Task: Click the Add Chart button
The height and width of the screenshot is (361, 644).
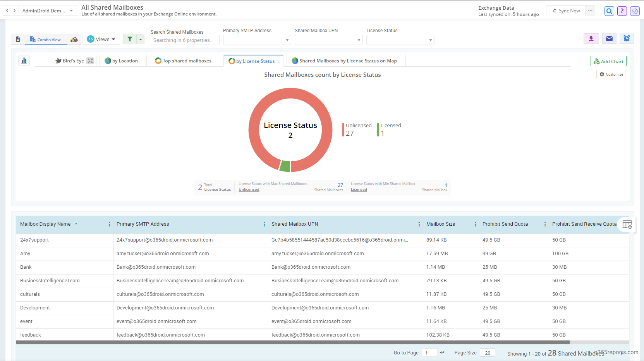Action: click(x=608, y=61)
